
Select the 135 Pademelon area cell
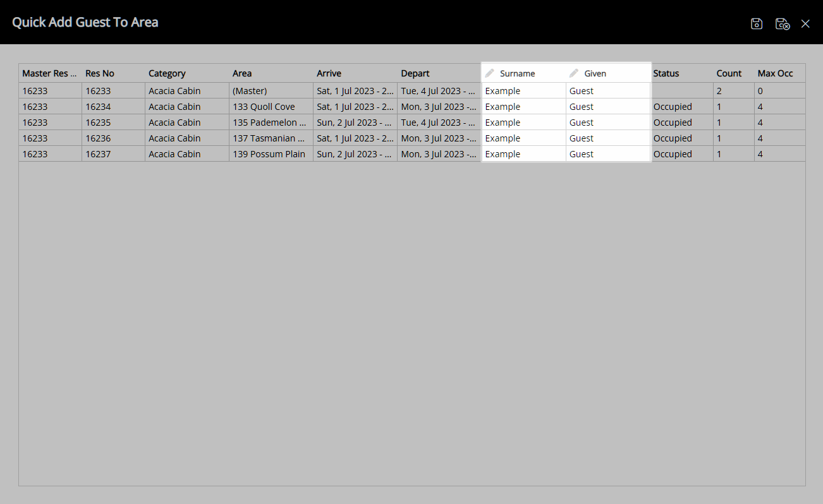click(271, 123)
